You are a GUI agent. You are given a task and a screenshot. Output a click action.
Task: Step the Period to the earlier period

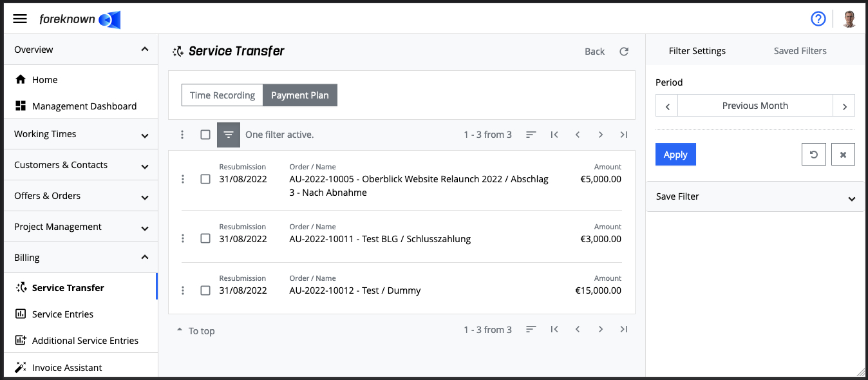click(x=667, y=106)
